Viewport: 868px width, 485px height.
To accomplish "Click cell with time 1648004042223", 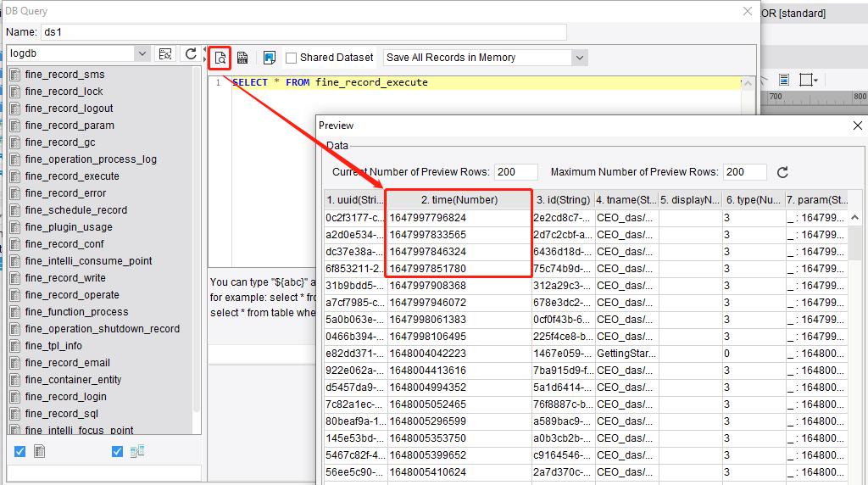I will (459, 354).
